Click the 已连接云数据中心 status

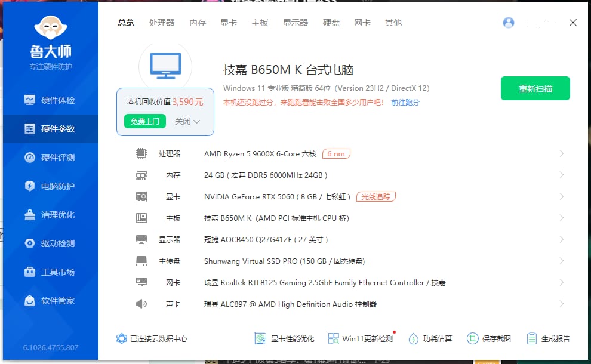(x=152, y=339)
